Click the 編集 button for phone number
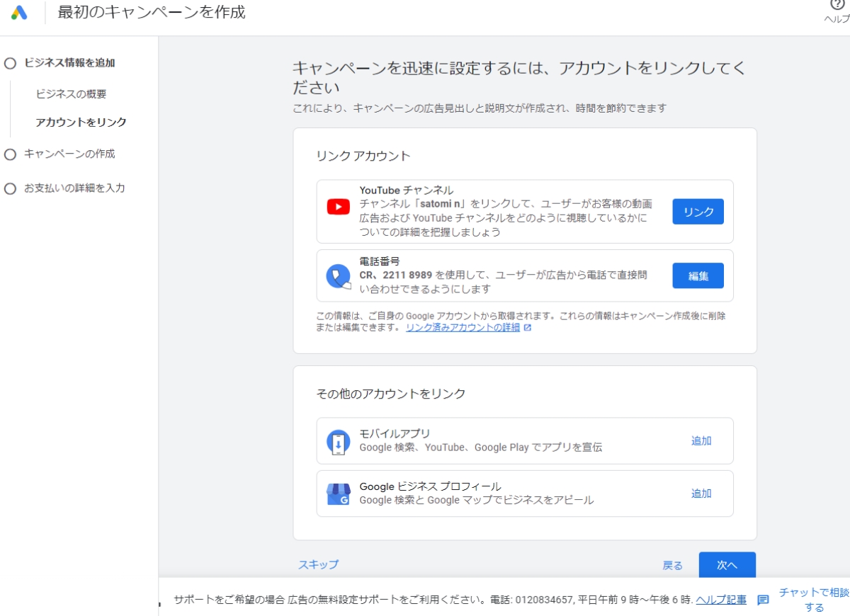The height and width of the screenshot is (616, 850). [698, 276]
